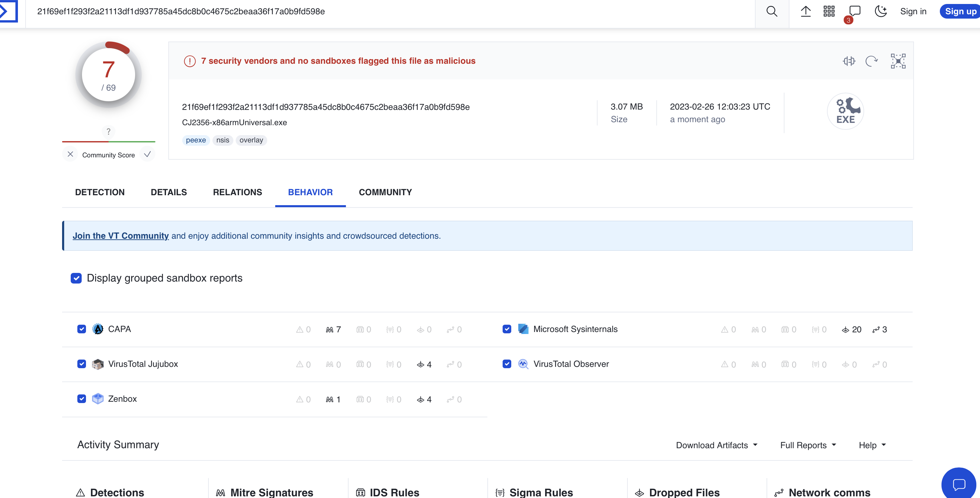Click the Activity Summary heading
This screenshot has height=498, width=980.
118,444
